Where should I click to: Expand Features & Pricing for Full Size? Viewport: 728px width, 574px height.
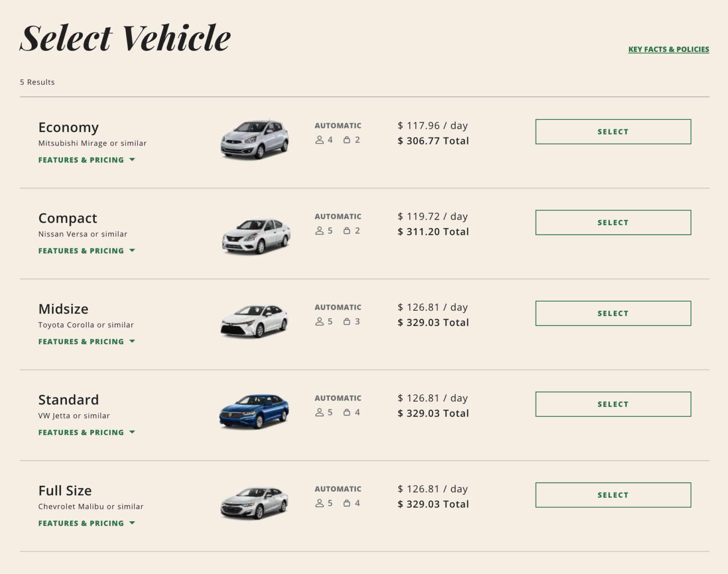[x=87, y=523]
